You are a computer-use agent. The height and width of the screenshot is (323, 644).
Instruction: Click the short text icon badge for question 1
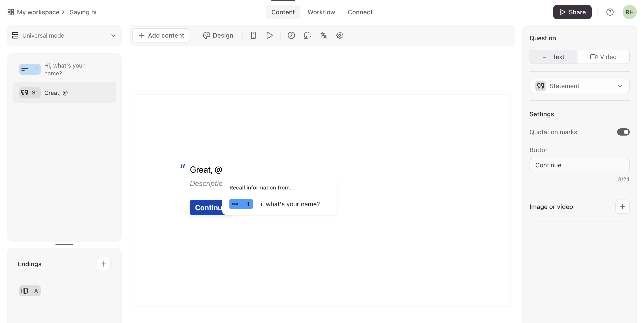pyautogui.click(x=30, y=69)
